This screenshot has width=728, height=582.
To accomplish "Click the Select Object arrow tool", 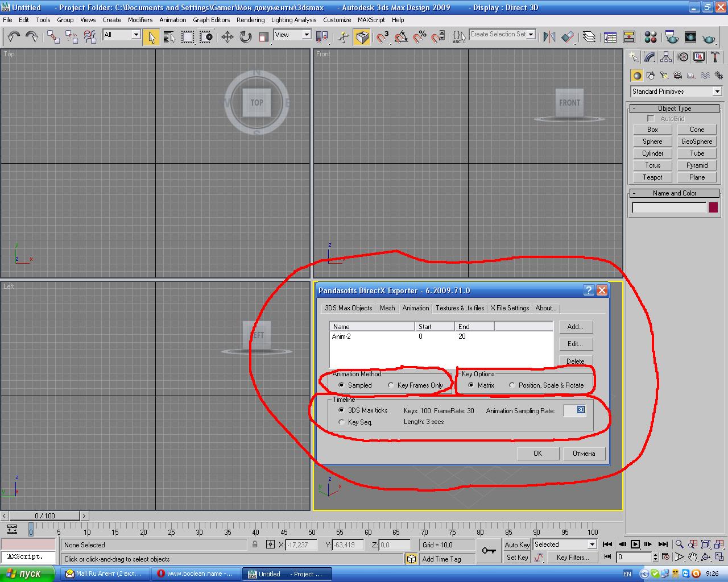I will (151, 37).
